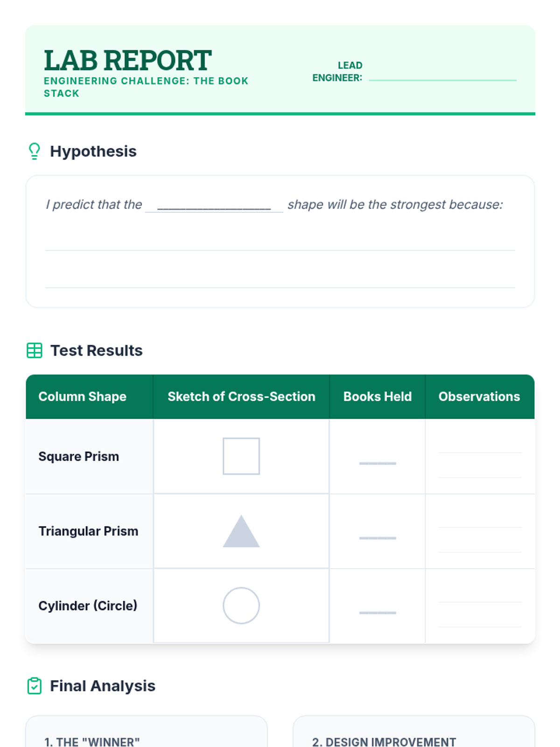Click the clipboard check icon beside Final Analysis
Viewport: 560px width, 747px height.
click(x=35, y=686)
